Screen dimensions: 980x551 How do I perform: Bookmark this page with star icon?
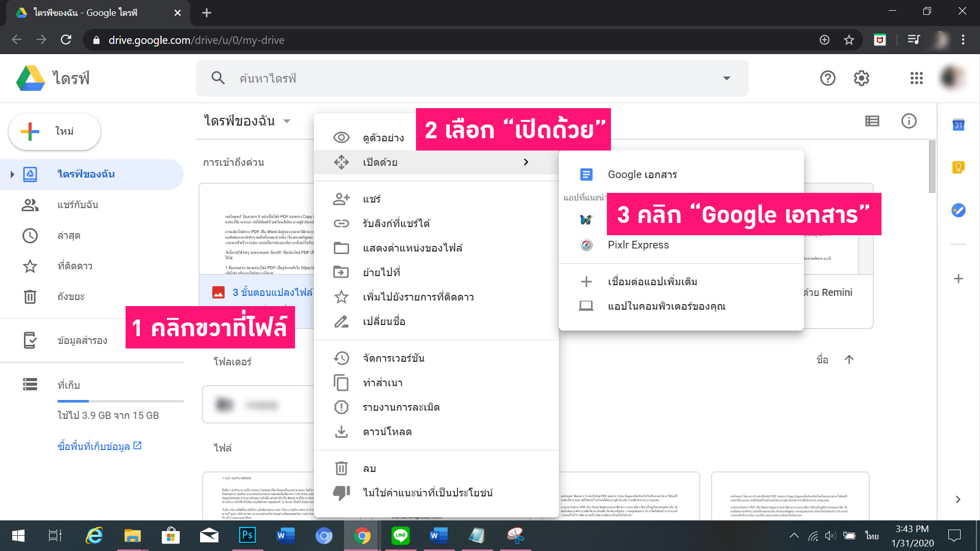click(849, 40)
